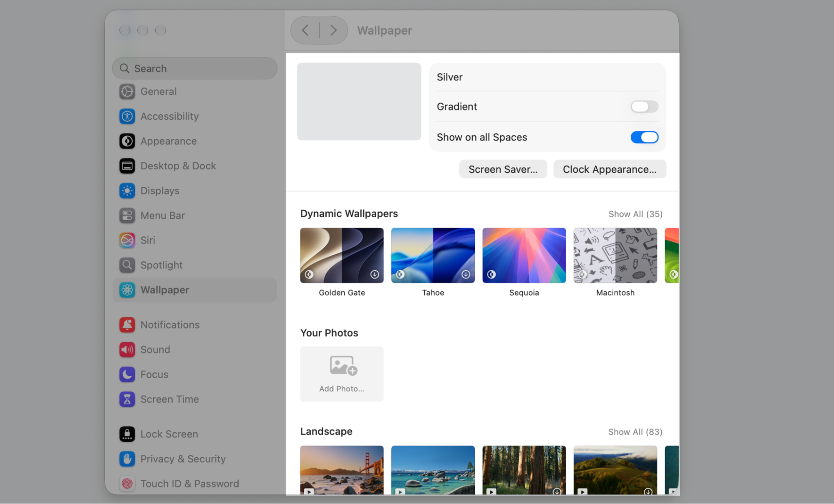Enable the Gradient switch
Image resolution: width=834 pixels, height=504 pixels.
point(644,107)
